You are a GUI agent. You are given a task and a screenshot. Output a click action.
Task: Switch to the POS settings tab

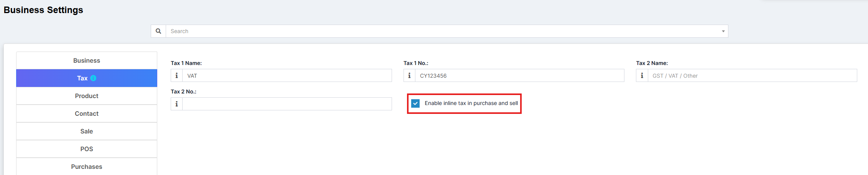click(x=87, y=149)
